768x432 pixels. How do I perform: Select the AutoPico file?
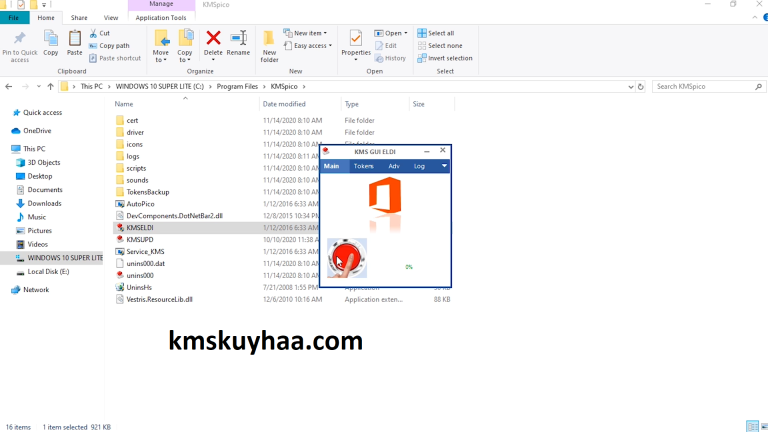tap(135, 204)
